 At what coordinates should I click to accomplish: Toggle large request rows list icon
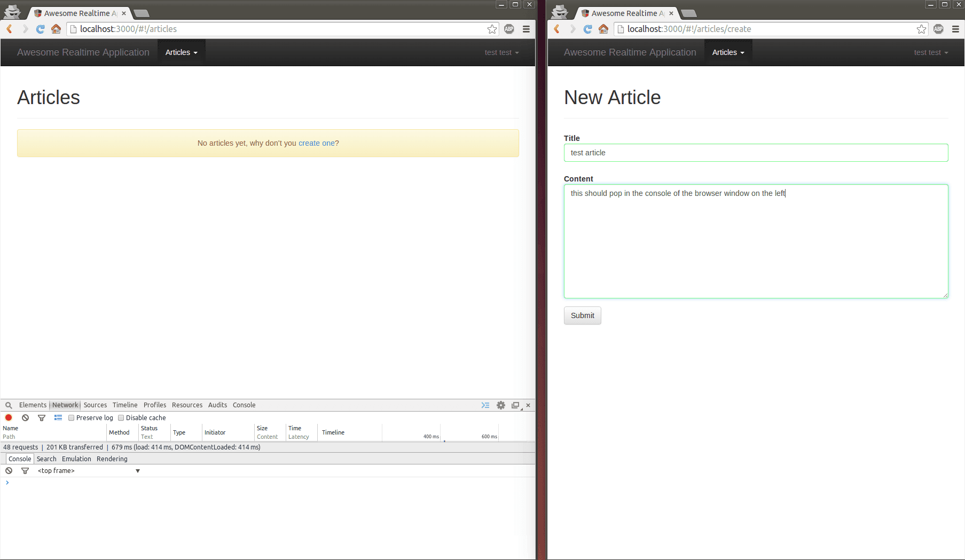coord(58,417)
